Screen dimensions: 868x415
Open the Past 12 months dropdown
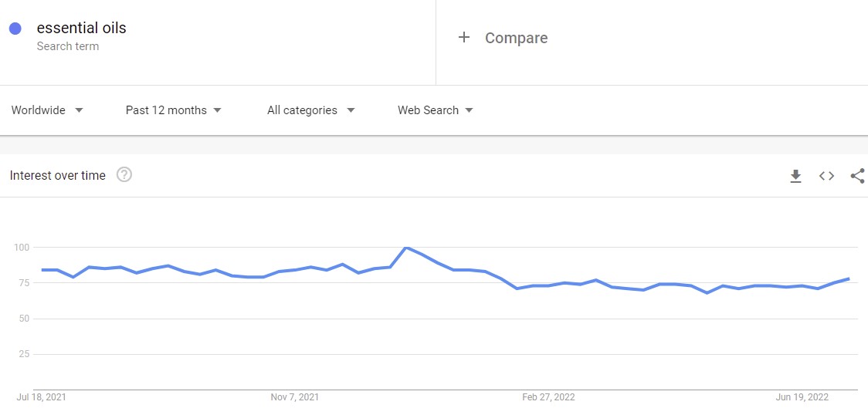click(x=173, y=110)
